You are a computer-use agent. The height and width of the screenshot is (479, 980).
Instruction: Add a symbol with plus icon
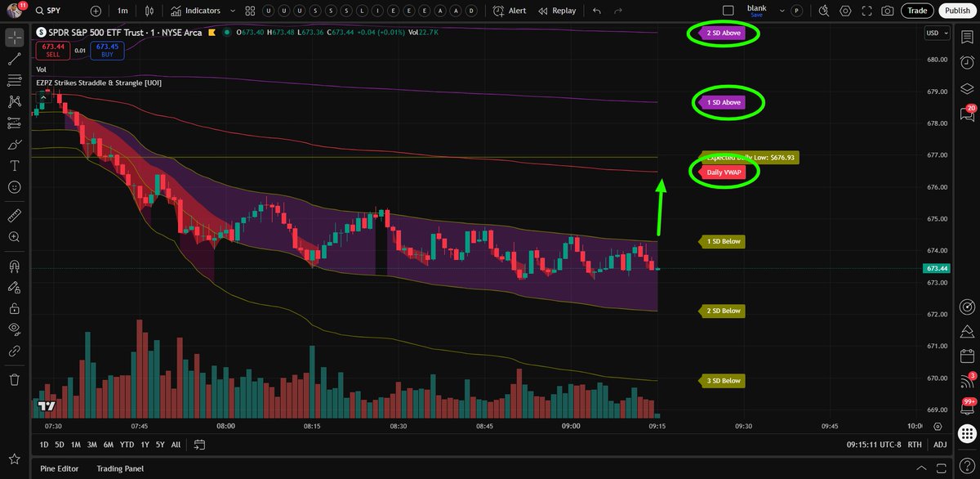click(x=96, y=11)
